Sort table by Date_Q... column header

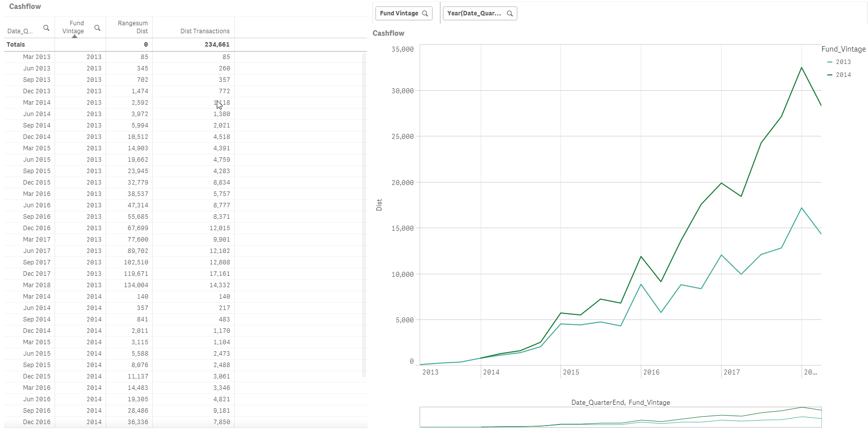pyautogui.click(x=20, y=31)
